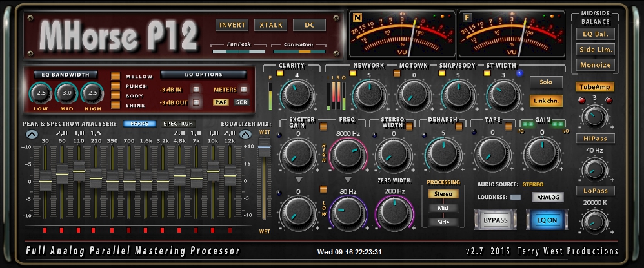Image resolution: width=644 pixels, height=268 pixels.
Task: Toggle the XTALK button
Action: click(x=270, y=25)
